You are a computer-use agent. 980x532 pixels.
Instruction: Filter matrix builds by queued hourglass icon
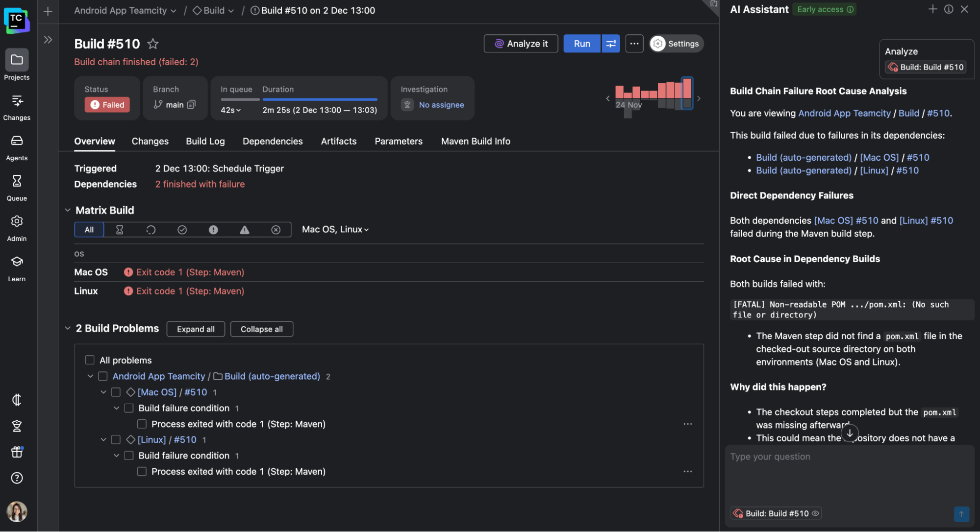(x=120, y=230)
